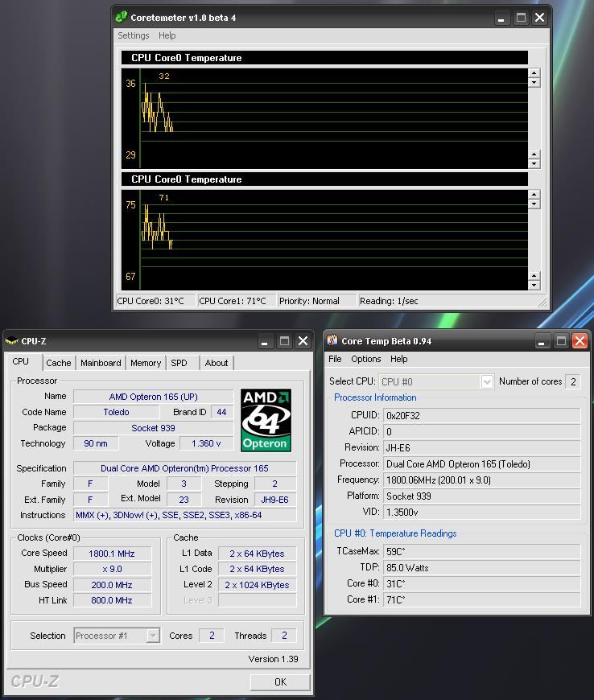This screenshot has height=700, width=594.
Task: Click the 'Version 1.39' label in CPU-Z
Action: click(x=274, y=659)
